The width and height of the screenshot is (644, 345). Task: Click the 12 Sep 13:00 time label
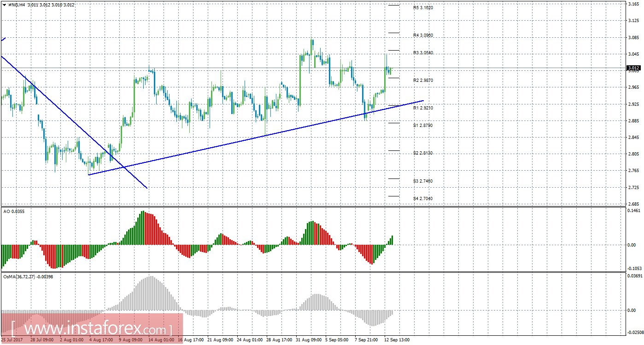pos(397,340)
